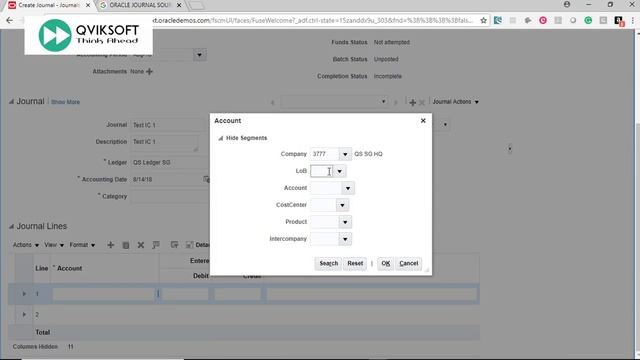Open the LoB dropdown arrow
The width and height of the screenshot is (640, 360).
[x=339, y=171]
